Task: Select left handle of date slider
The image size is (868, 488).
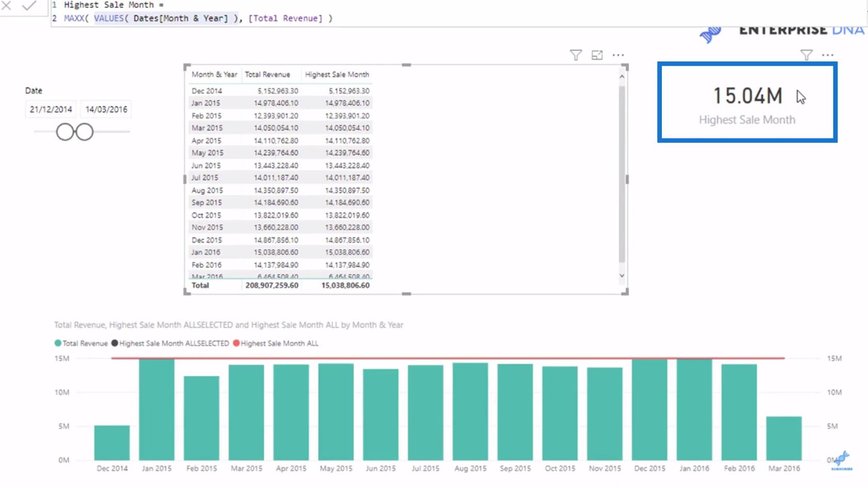Action: pos(65,132)
